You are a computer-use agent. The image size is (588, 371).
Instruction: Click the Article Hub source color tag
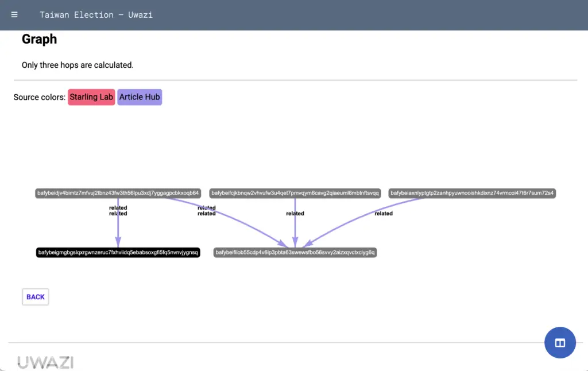click(140, 97)
